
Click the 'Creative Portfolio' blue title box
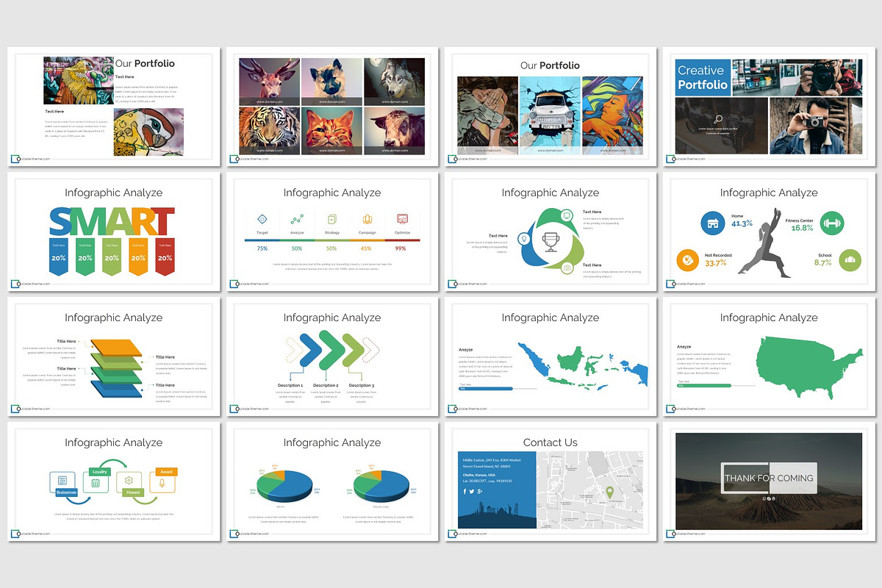tap(703, 77)
